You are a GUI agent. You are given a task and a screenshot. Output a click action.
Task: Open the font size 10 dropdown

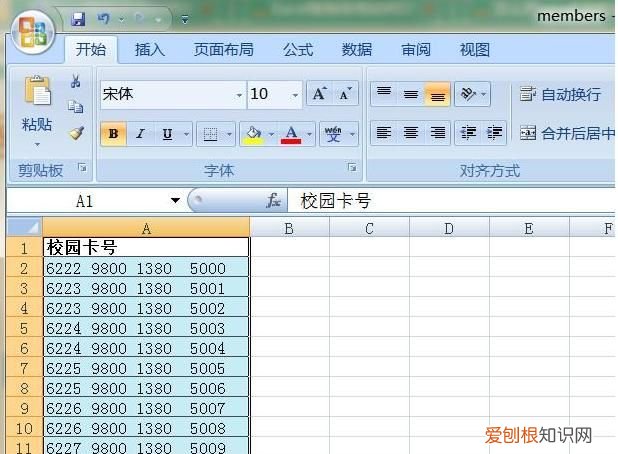pyautogui.click(x=295, y=95)
